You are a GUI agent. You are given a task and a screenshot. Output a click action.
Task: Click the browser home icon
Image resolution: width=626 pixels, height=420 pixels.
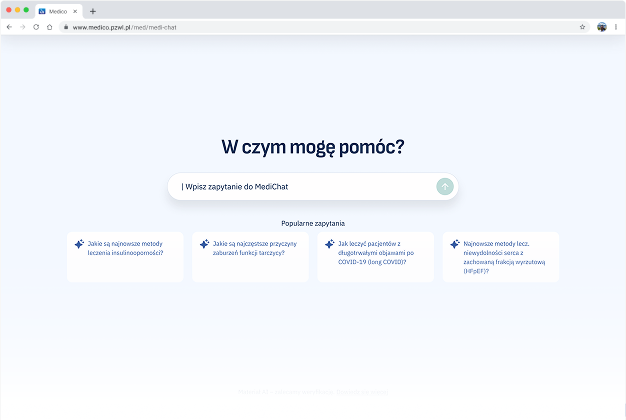click(x=50, y=27)
